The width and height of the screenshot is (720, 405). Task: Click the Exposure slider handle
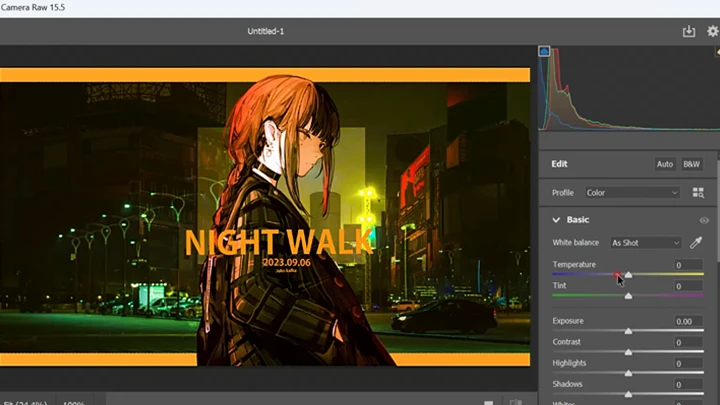[628, 331]
